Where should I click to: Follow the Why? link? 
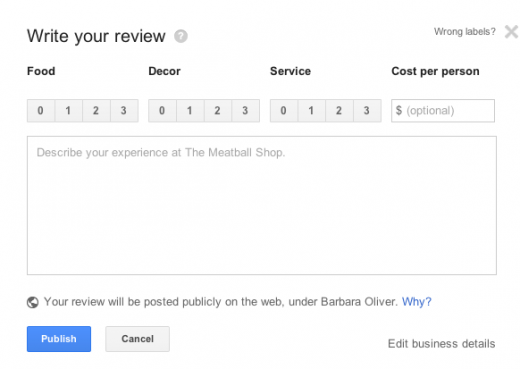(x=417, y=302)
